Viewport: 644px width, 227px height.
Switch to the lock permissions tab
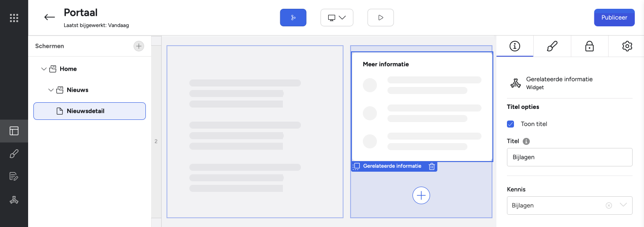(590, 46)
